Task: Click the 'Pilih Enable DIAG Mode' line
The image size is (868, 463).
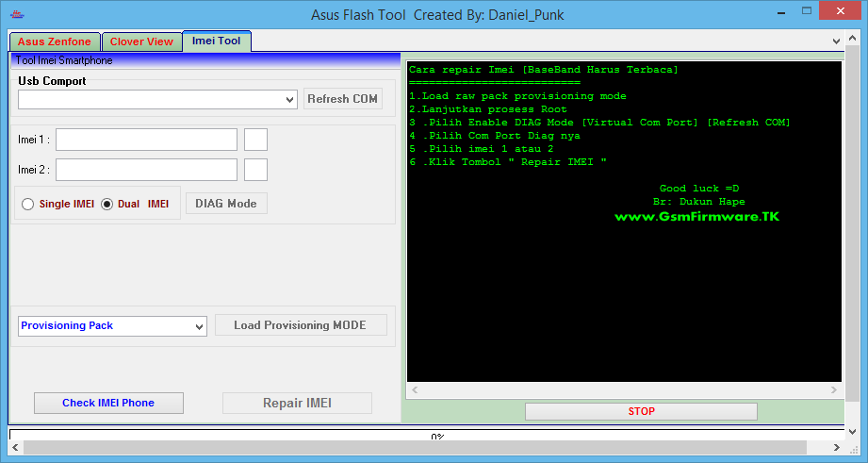Action: coord(599,123)
